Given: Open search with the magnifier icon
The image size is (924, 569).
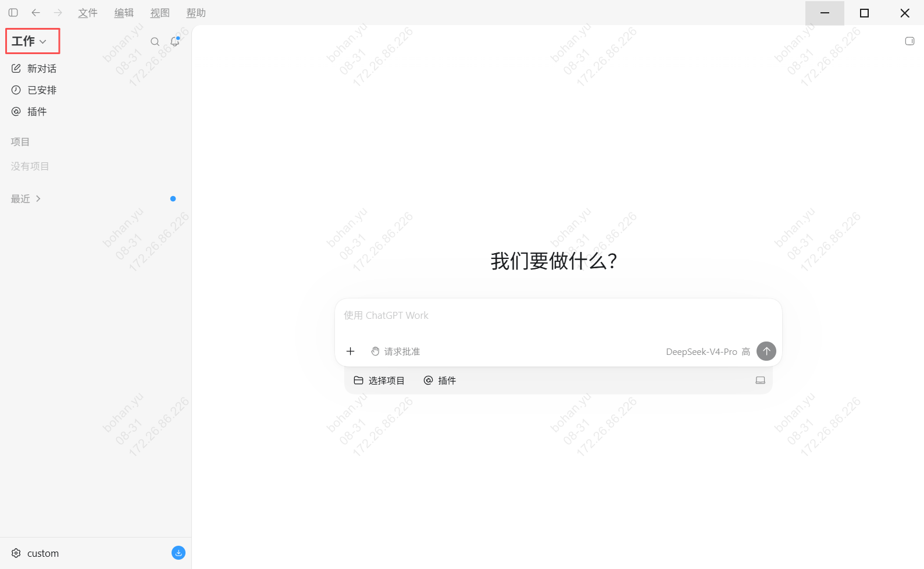Looking at the screenshot, I should [x=155, y=41].
